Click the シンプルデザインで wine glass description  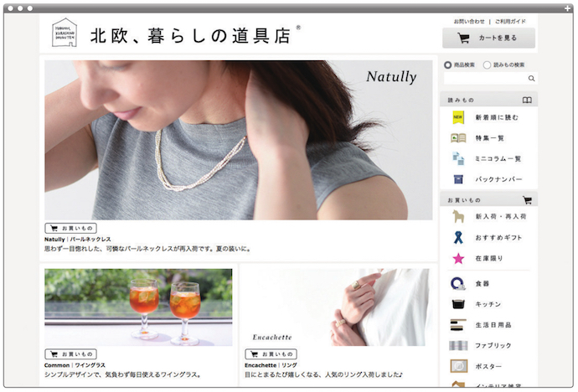click(123, 374)
